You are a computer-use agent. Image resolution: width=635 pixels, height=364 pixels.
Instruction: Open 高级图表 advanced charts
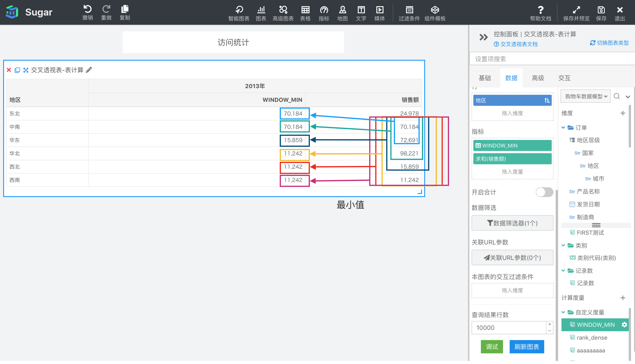(x=283, y=13)
